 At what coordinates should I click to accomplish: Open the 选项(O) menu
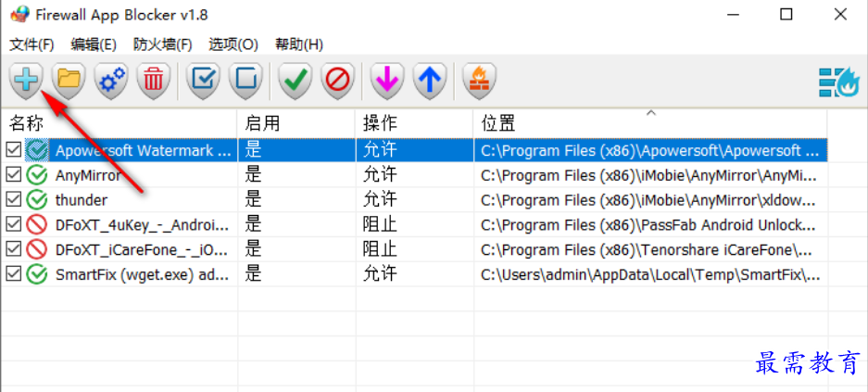[x=233, y=44]
